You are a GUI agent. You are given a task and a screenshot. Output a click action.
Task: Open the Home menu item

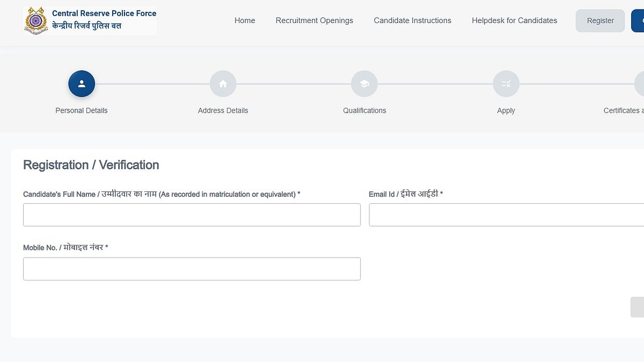tap(245, 20)
